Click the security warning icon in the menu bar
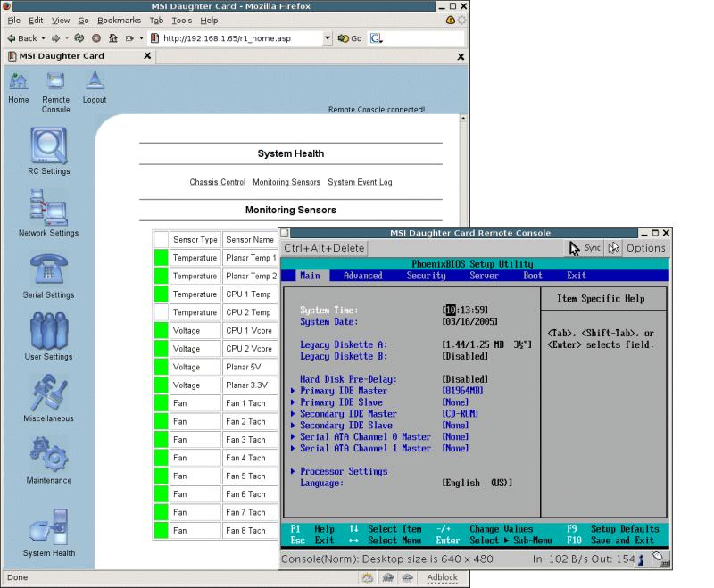Viewport: 714px width, 588px height. pos(451,20)
